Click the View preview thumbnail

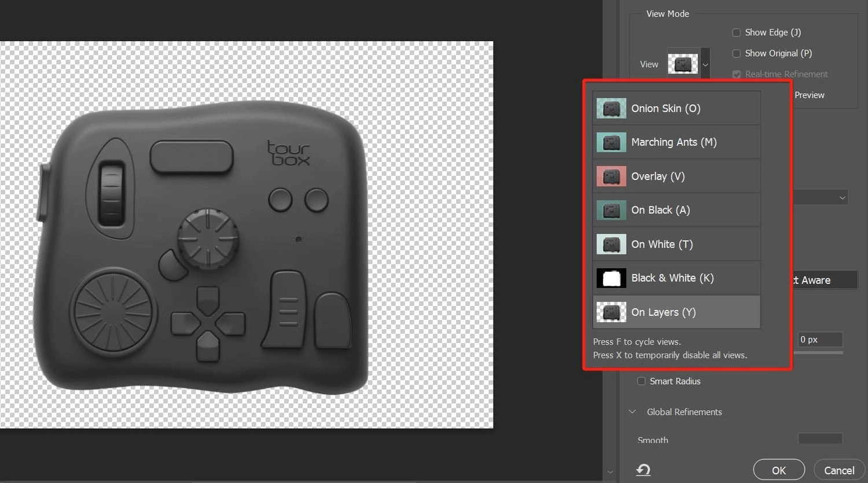point(683,64)
